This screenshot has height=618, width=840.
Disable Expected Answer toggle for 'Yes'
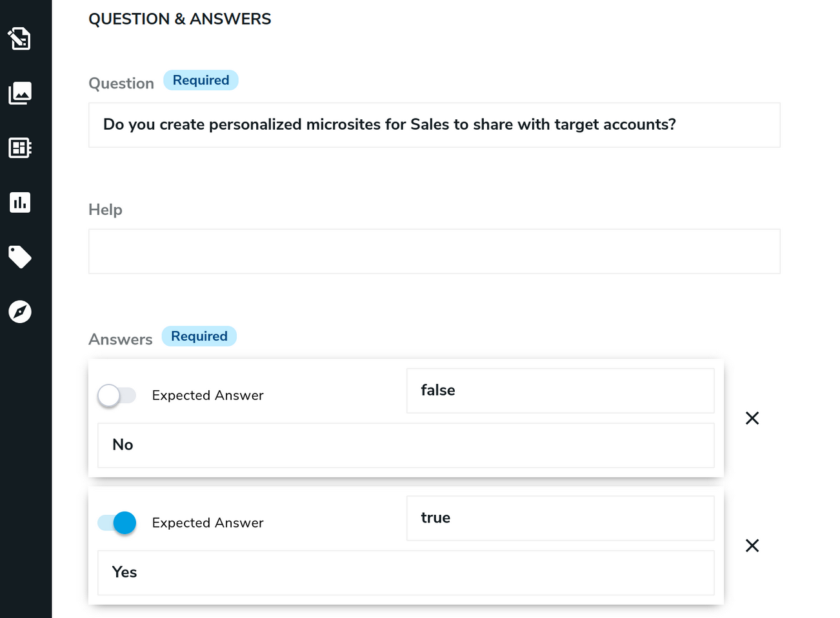tap(117, 523)
